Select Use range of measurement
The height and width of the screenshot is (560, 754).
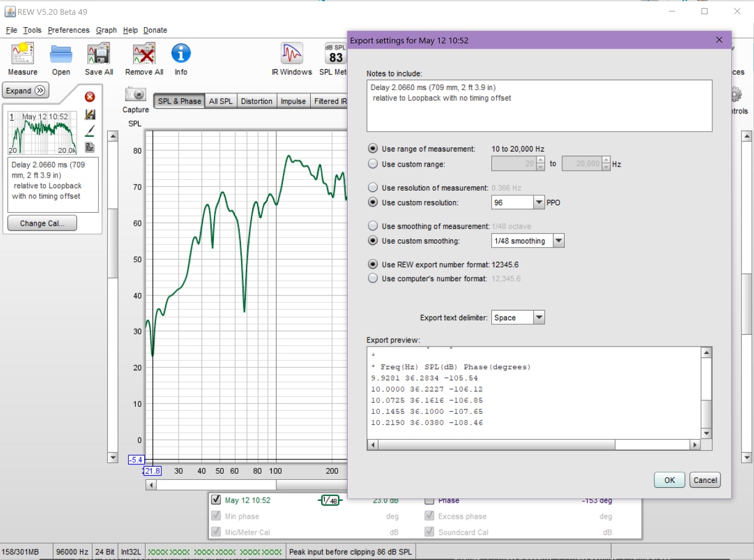(x=372, y=149)
